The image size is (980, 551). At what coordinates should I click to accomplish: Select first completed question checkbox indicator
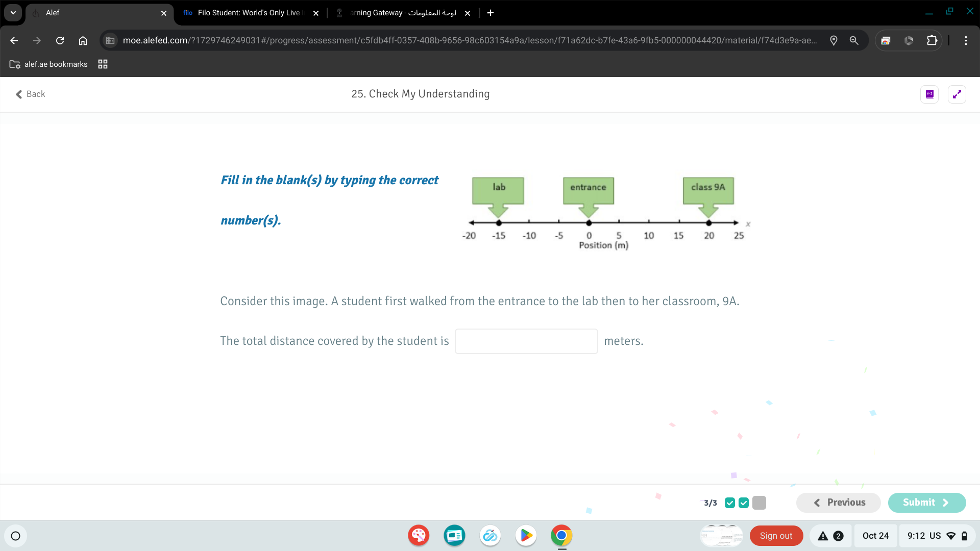(730, 503)
